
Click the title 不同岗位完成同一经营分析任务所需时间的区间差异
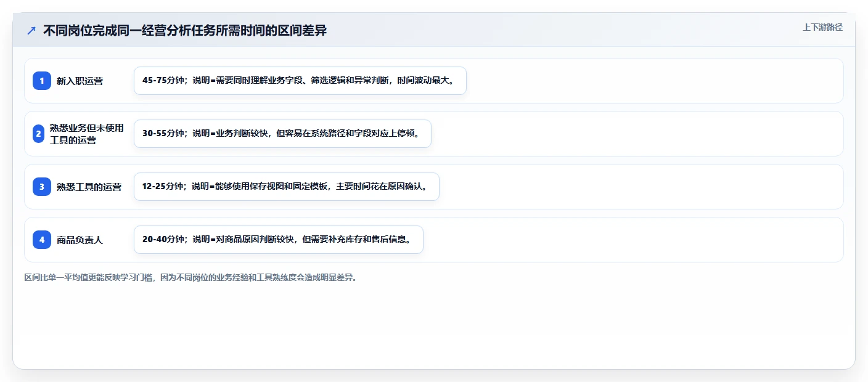(x=185, y=31)
